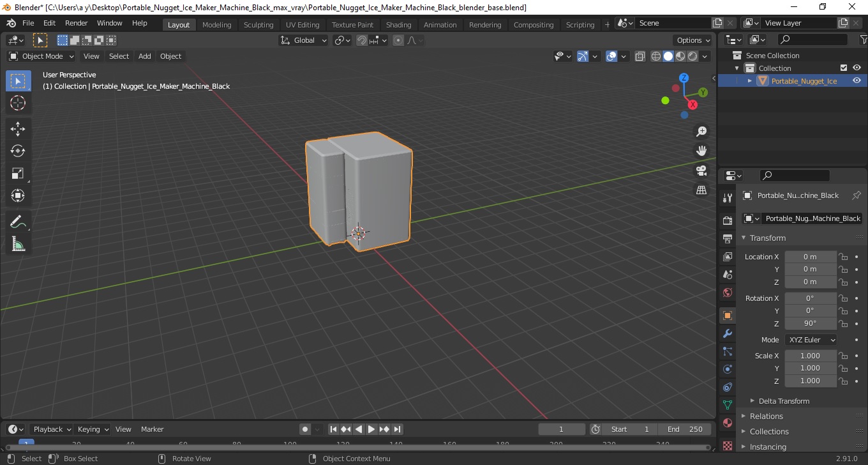
Task: Open the File menu
Action: [28, 23]
